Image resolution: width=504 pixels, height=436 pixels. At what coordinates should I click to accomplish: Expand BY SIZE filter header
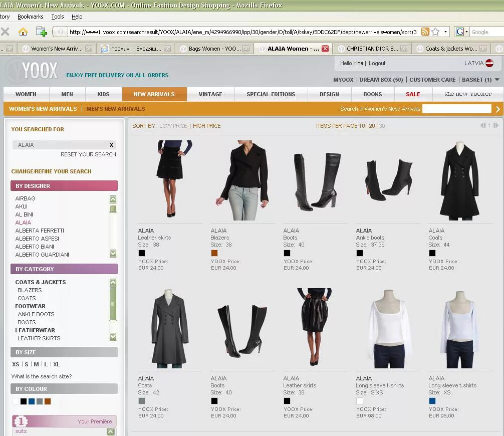click(64, 352)
